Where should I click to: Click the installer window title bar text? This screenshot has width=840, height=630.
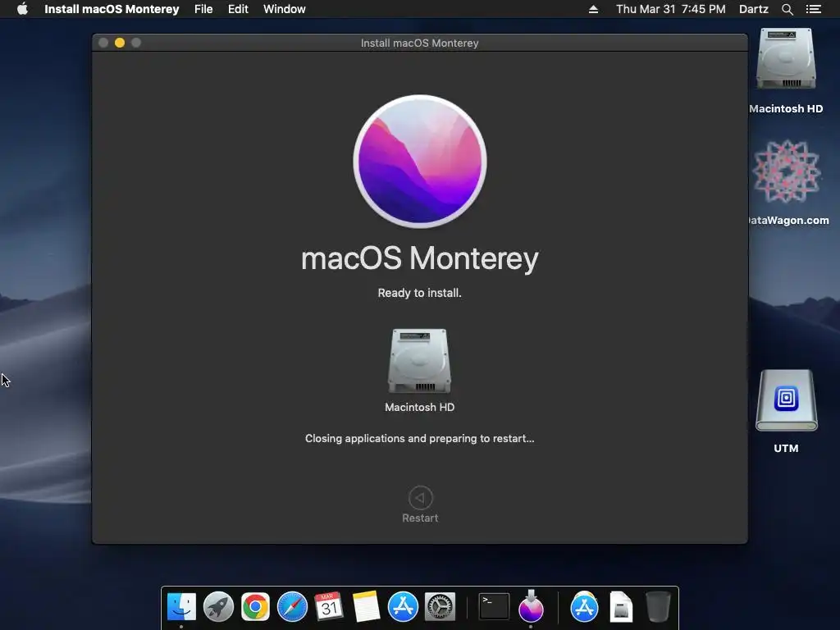pos(419,43)
